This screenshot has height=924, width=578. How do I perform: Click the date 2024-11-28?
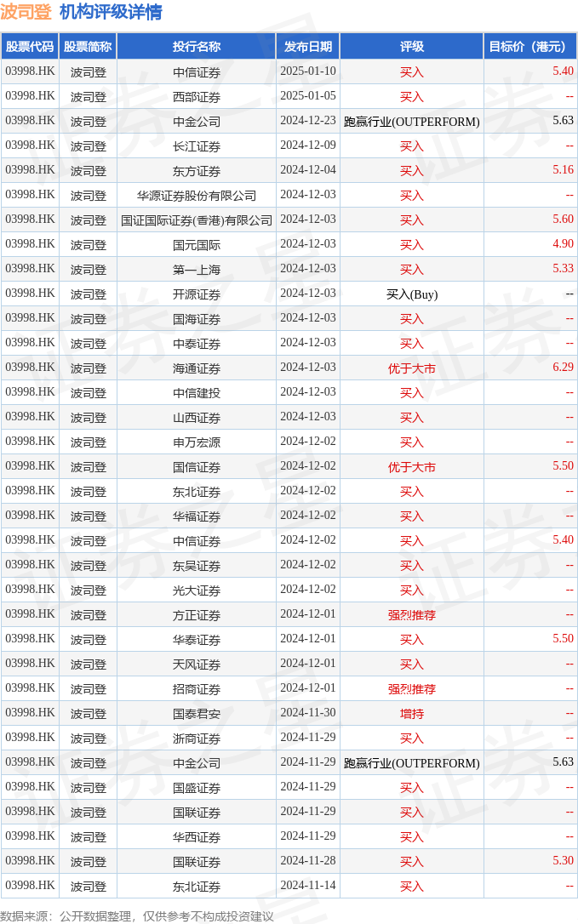coord(308,861)
